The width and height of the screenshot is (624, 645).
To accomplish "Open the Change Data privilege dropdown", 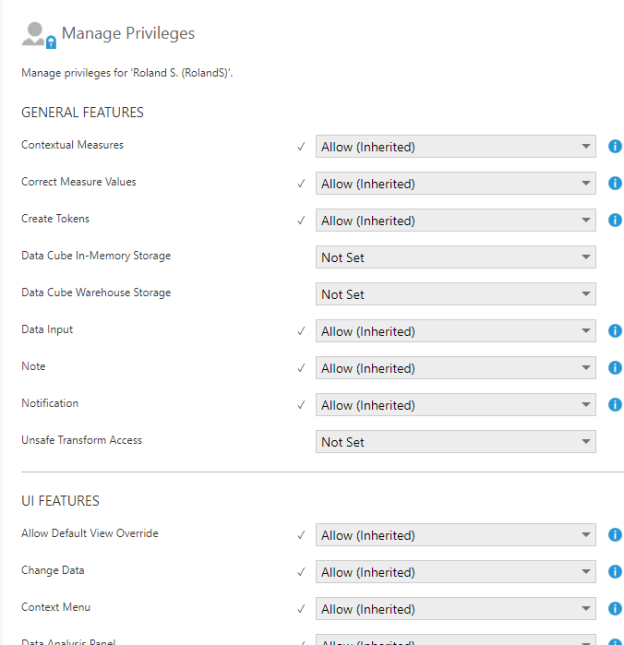I will pyautogui.click(x=455, y=572).
